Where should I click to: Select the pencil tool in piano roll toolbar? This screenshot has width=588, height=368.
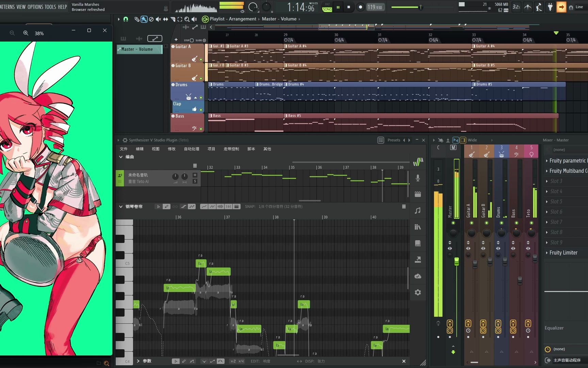pos(166,206)
